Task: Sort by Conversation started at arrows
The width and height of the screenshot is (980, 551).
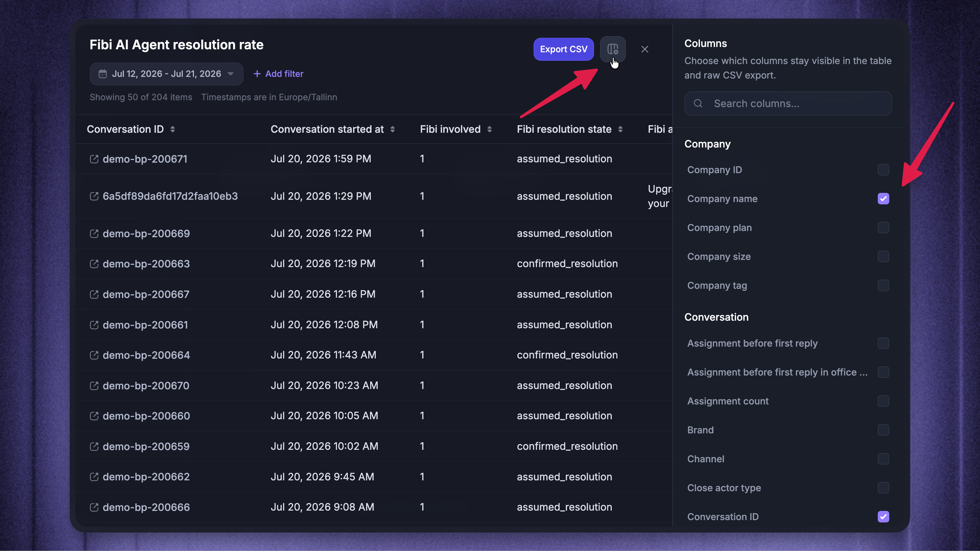Action: click(393, 129)
